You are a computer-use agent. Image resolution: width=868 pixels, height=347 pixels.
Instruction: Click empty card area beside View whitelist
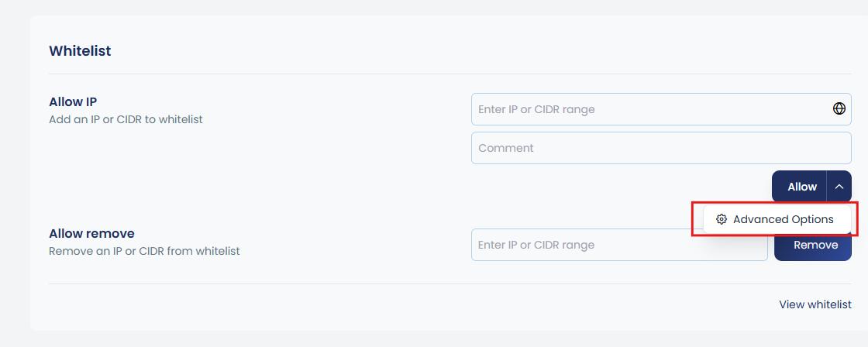point(387,305)
